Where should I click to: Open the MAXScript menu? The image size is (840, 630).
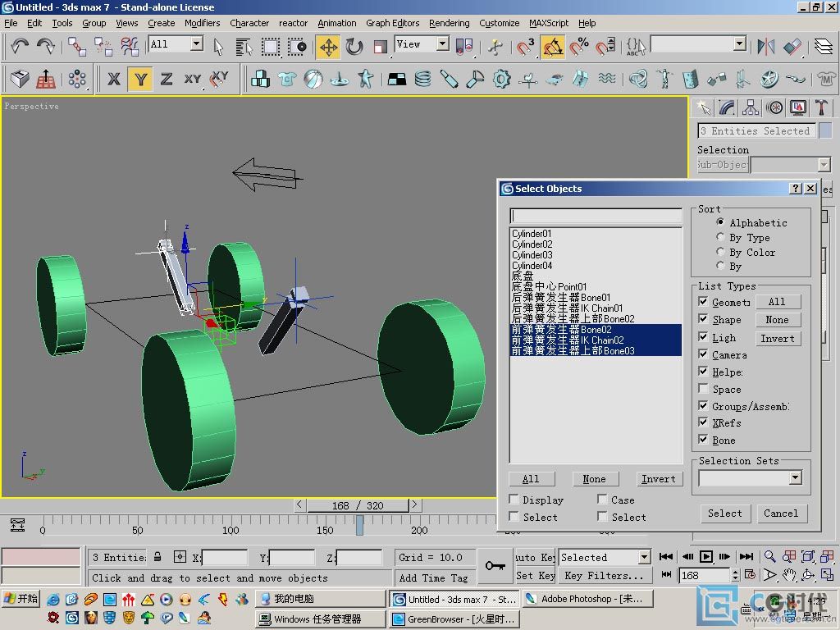click(x=549, y=23)
